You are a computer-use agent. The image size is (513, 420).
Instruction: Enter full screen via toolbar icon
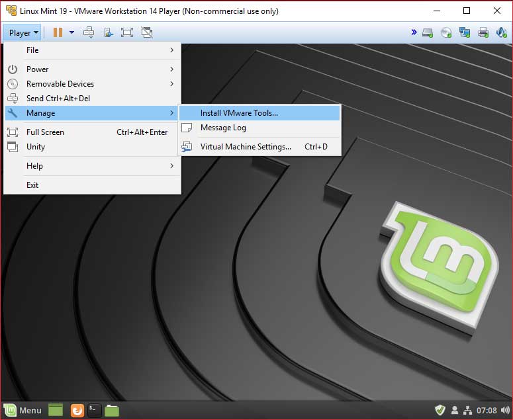[127, 32]
